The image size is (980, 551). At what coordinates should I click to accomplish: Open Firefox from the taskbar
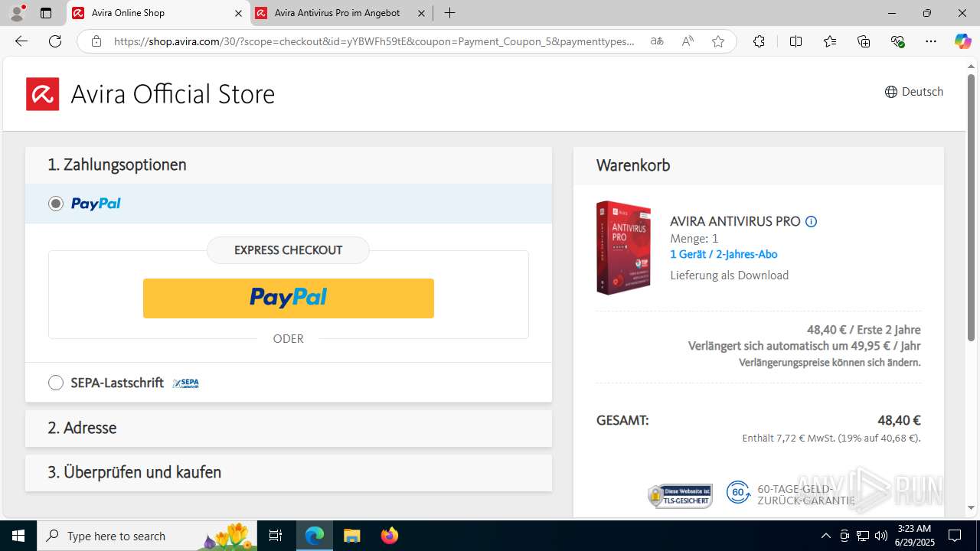[389, 536]
